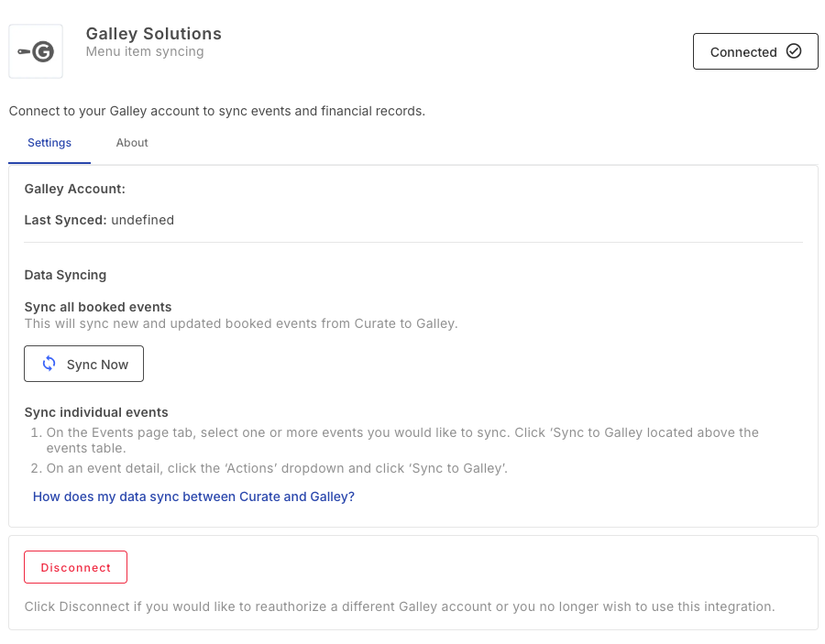
Task: Click the reauthorize Galley account description text
Action: [x=400, y=606]
